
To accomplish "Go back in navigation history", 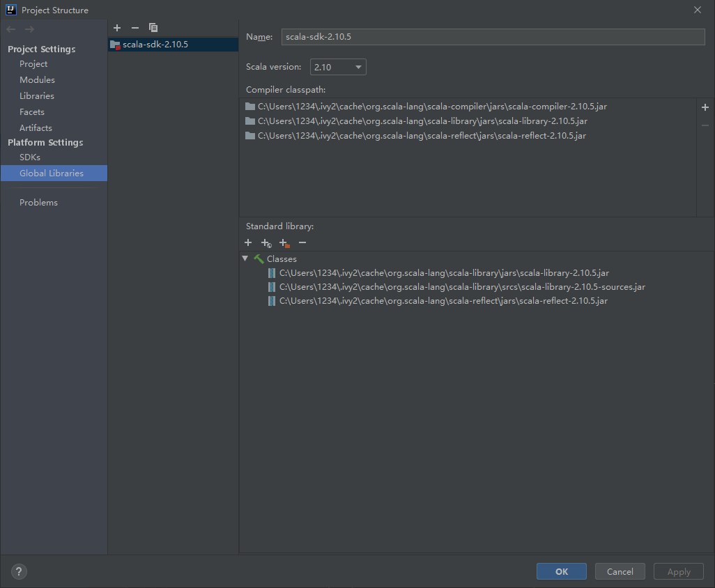I will click(x=11, y=29).
